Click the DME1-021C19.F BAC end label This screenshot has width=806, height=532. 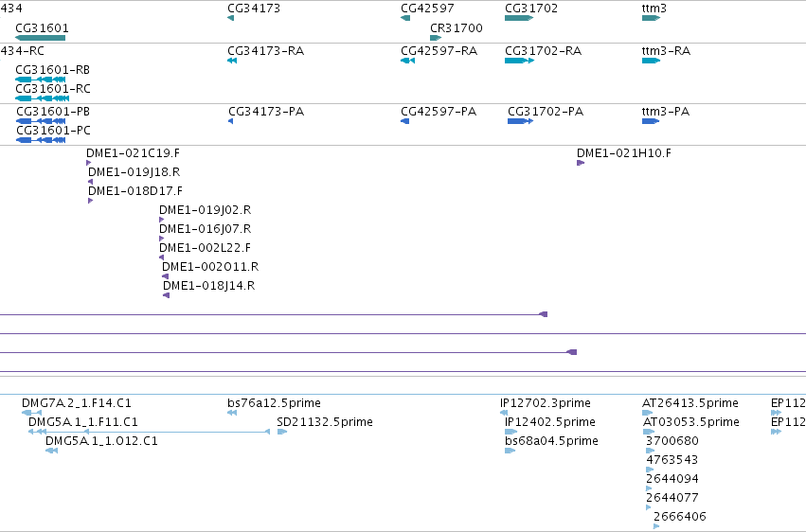point(134,153)
